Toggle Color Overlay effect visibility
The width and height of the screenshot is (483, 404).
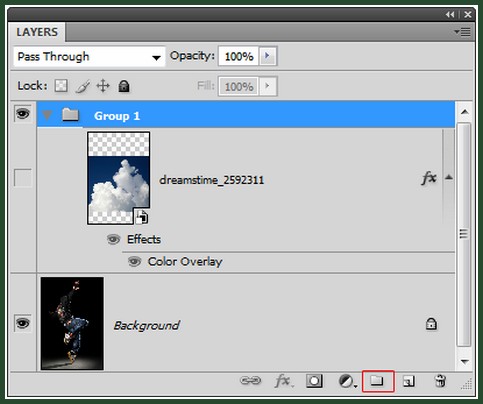point(134,261)
